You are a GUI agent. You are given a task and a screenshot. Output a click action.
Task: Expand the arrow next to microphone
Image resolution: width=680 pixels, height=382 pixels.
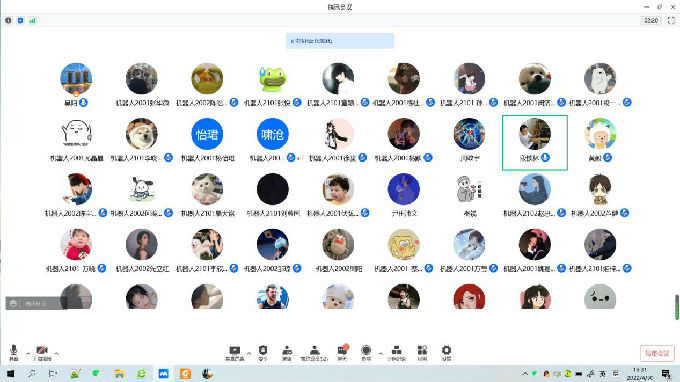tap(28, 353)
